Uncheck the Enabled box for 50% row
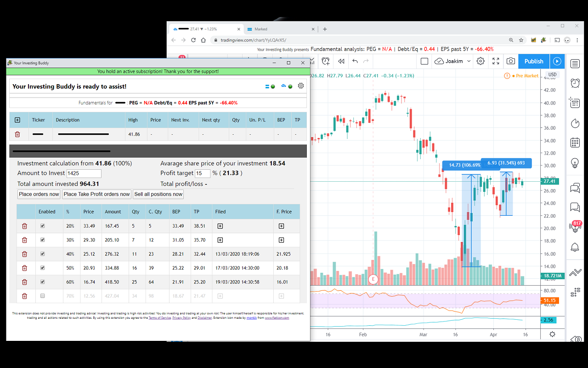The image size is (588, 368). [x=43, y=268]
